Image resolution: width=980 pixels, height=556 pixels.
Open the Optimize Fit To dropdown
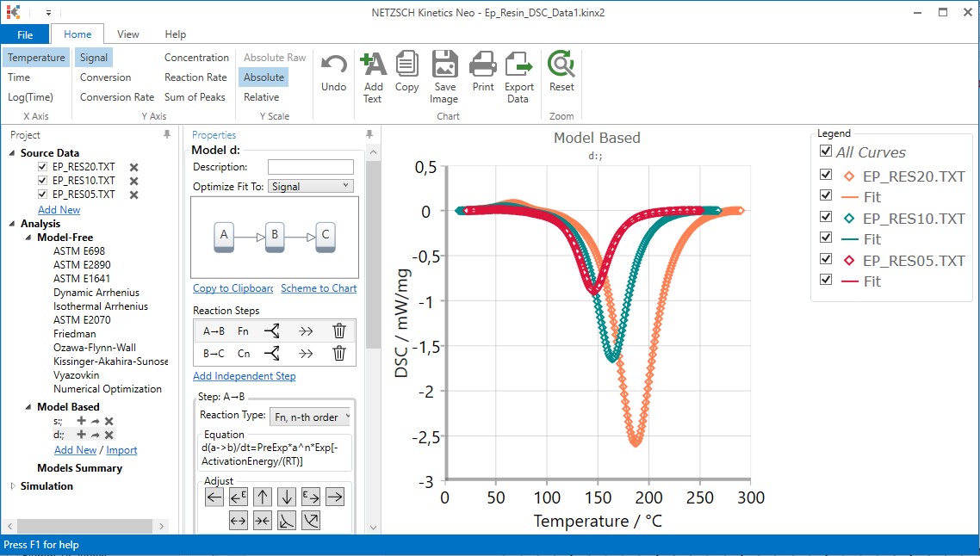coord(310,186)
